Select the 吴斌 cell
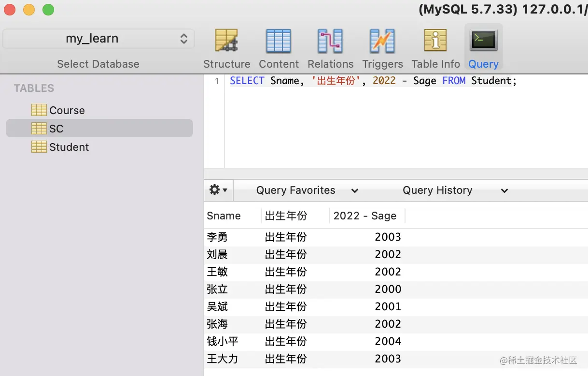 pyautogui.click(x=217, y=306)
